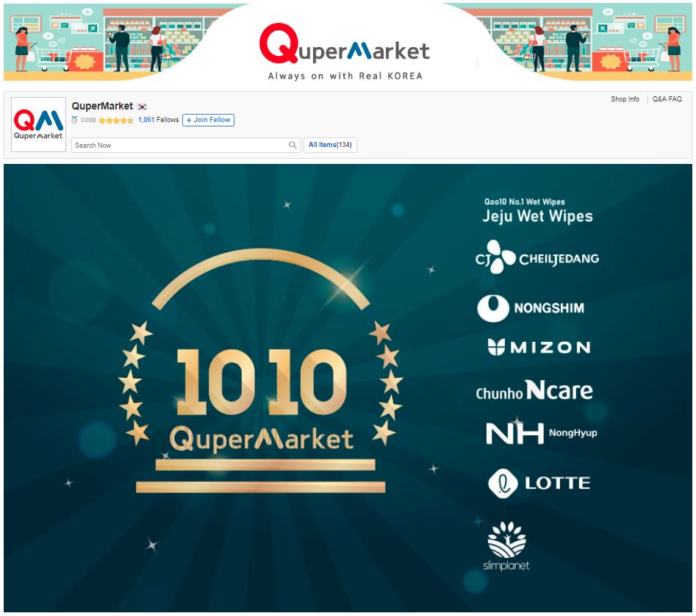
Task: Open the Shop Info link
Action: (625, 99)
